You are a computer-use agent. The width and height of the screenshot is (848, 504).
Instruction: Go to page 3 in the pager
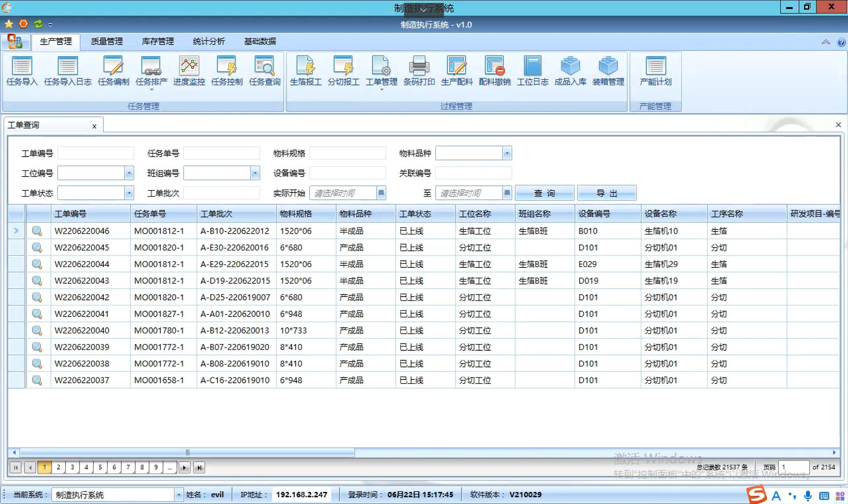click(72, 467)
